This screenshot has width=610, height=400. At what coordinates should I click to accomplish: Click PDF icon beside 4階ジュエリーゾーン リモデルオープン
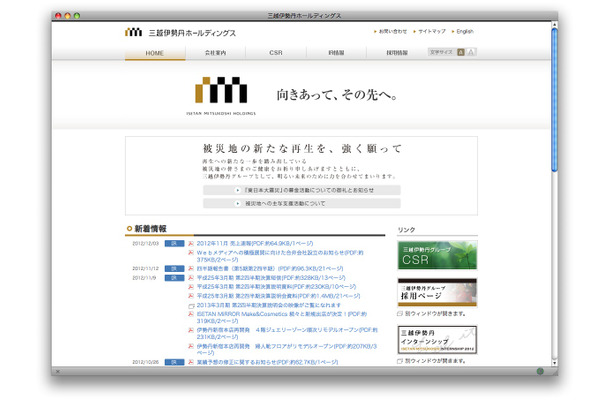tap(191, 330)
